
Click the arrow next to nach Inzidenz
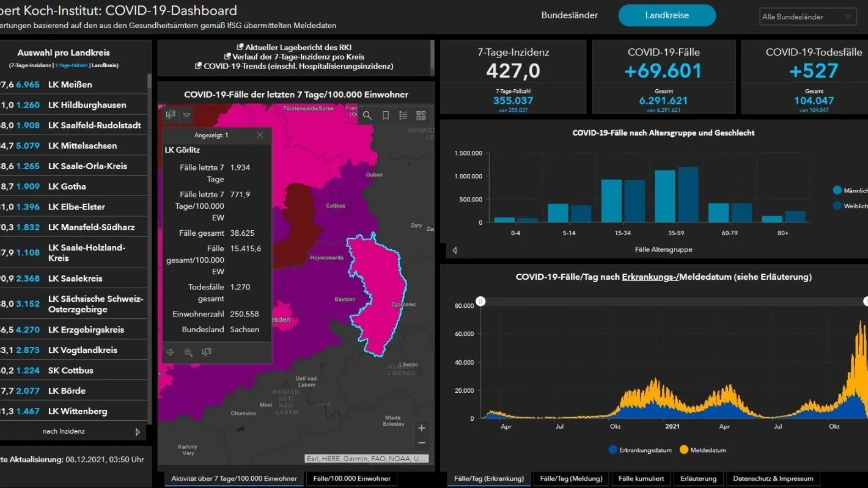[138, 432]
